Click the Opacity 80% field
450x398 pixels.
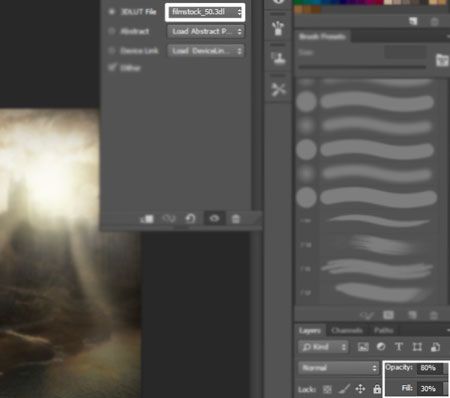pos(430,368)
